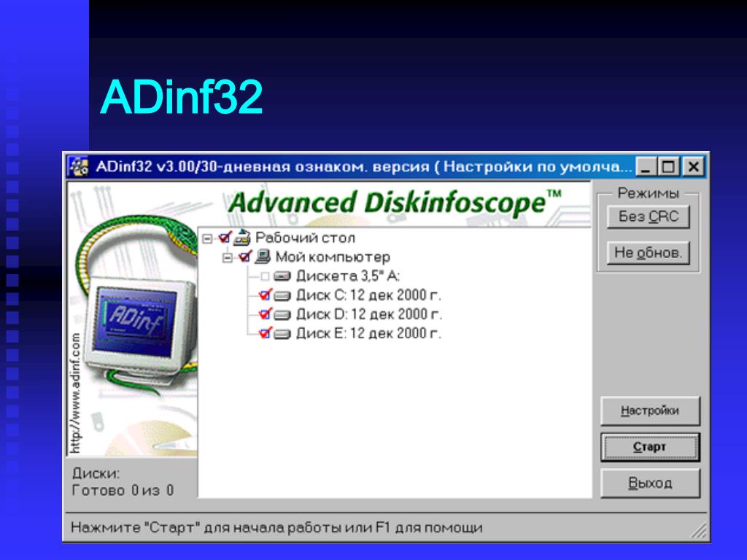Click the ADinf32 title bar app icon
The height and width of the screenshot is (560, 747).
click(x=78, y=167)
